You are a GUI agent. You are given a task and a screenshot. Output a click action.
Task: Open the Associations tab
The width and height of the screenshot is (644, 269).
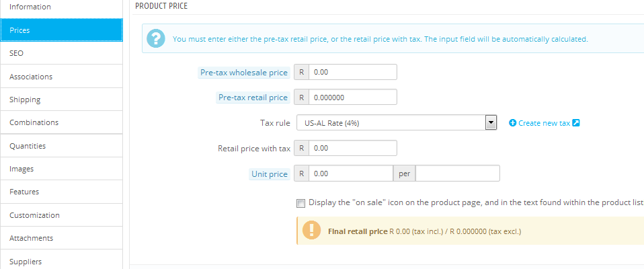pyautogui.click(x=61, y=77)
